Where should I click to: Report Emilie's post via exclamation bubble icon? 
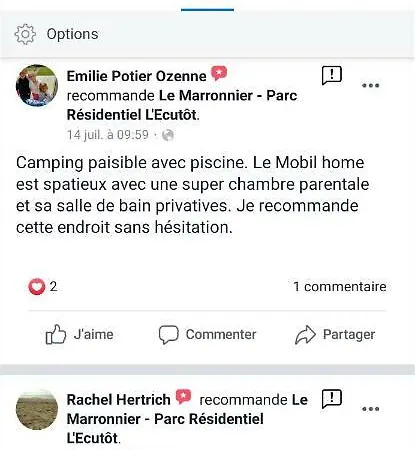(x=332, y=76)
